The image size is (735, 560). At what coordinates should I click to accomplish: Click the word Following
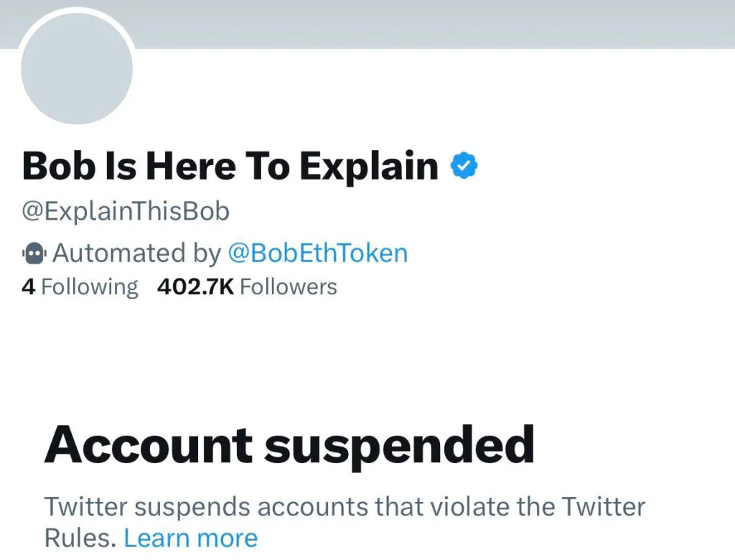click(89, 287)
